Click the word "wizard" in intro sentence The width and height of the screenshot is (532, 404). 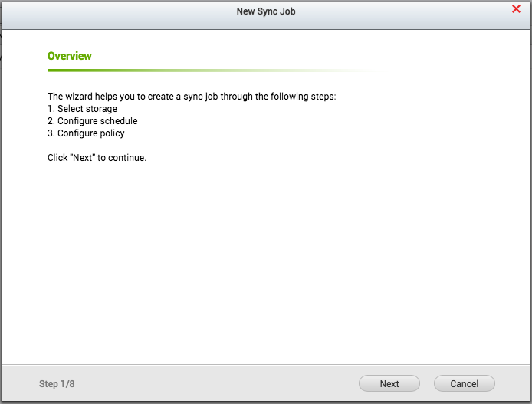coord(81,97)
